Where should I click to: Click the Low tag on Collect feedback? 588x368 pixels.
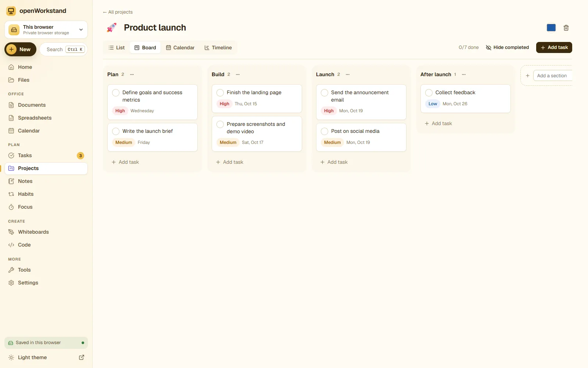[x=433, y=104]
